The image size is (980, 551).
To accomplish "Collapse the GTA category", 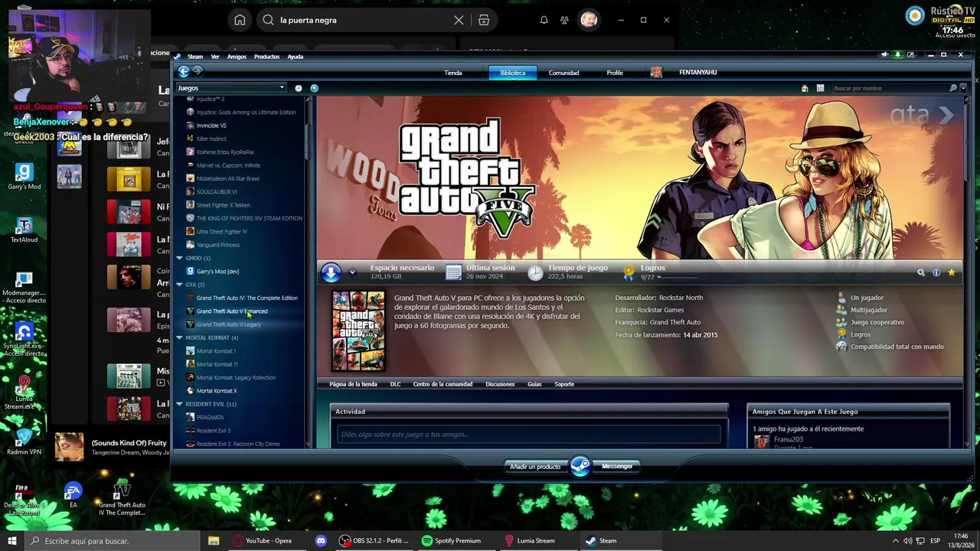I will point(179,285).
